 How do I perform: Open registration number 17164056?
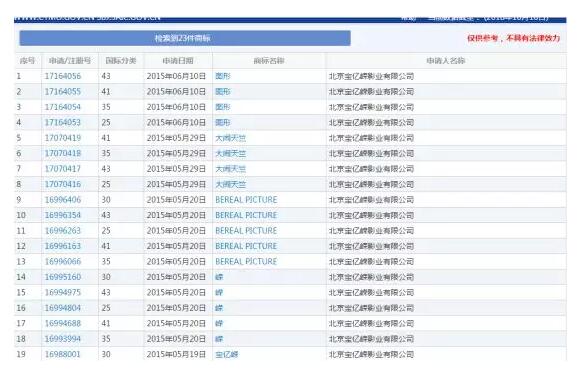(x=62, y=76)
